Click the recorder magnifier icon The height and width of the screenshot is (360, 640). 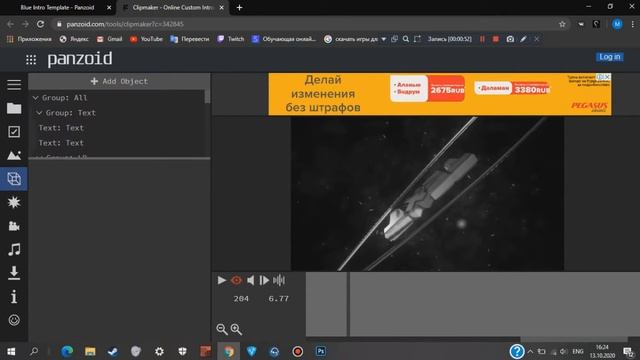(x=406, y=39)
